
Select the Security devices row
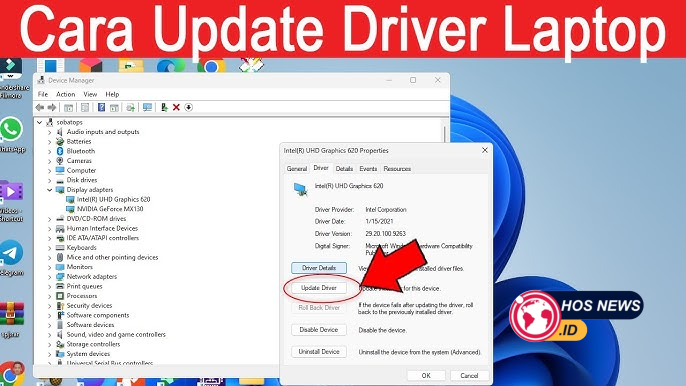89,305
